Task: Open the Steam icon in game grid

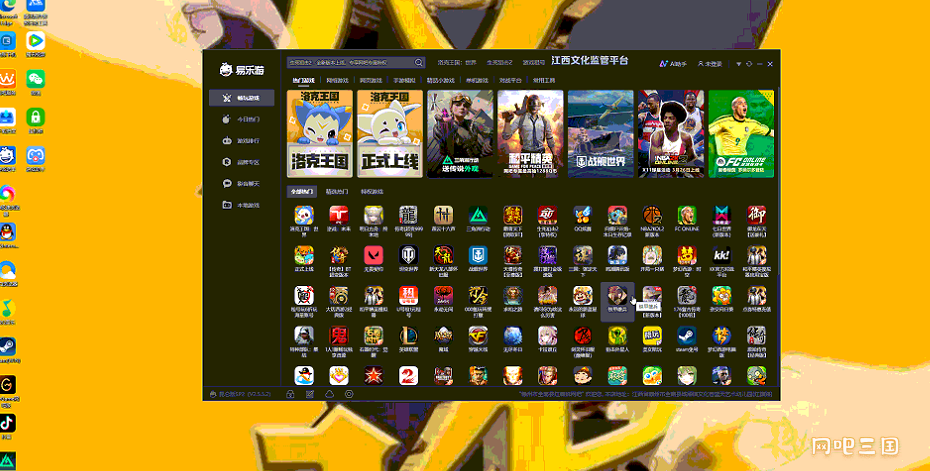Action: coord(687,336)
